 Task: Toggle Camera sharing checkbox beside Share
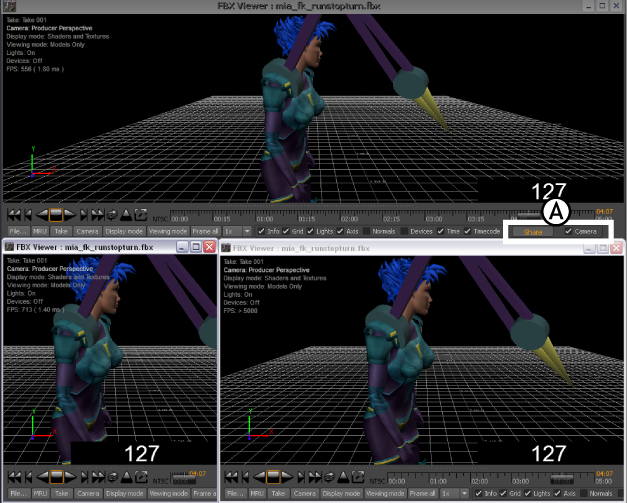(x=568, y=231)
